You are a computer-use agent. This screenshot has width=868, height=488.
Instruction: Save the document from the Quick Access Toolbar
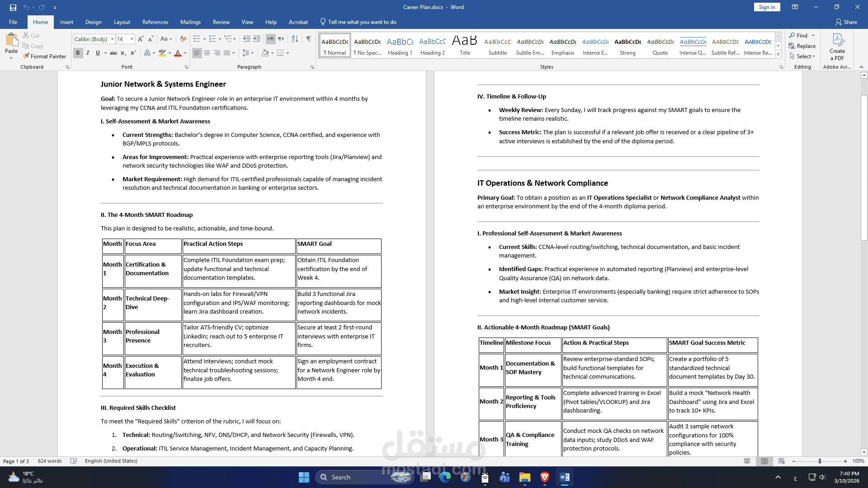pos(13,7)
